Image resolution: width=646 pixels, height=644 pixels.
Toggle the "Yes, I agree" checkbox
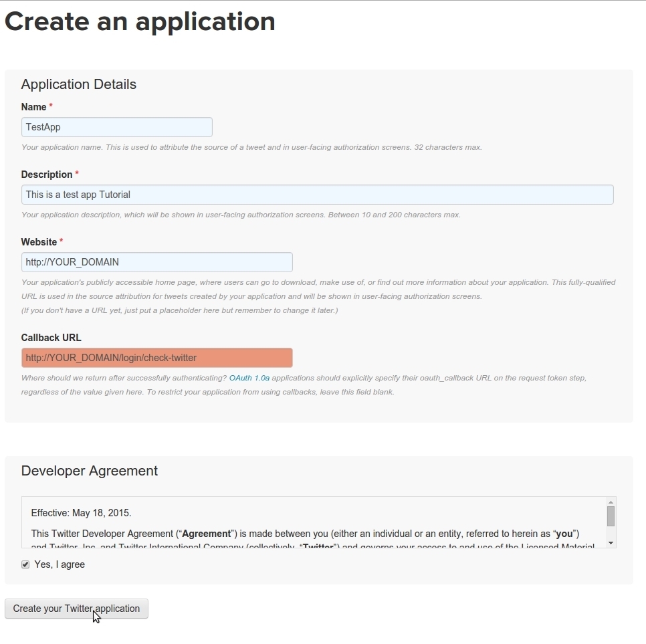pos(25,564)
